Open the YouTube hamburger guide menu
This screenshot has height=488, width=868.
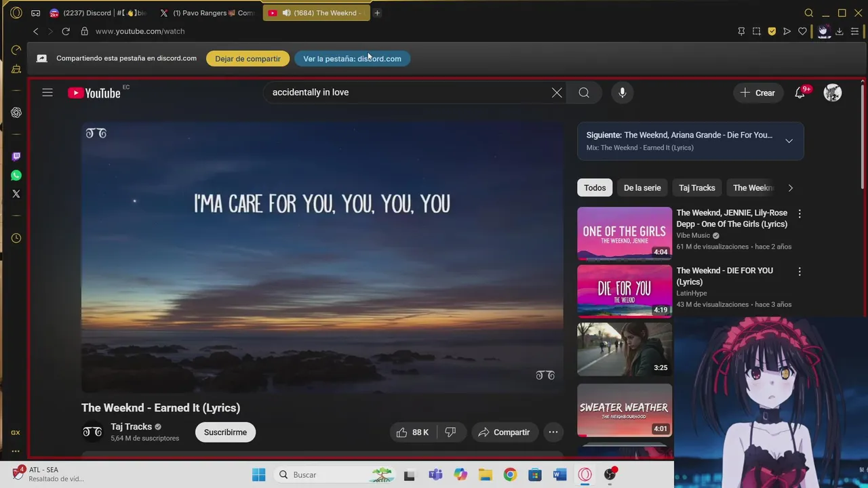coord(47,92)
